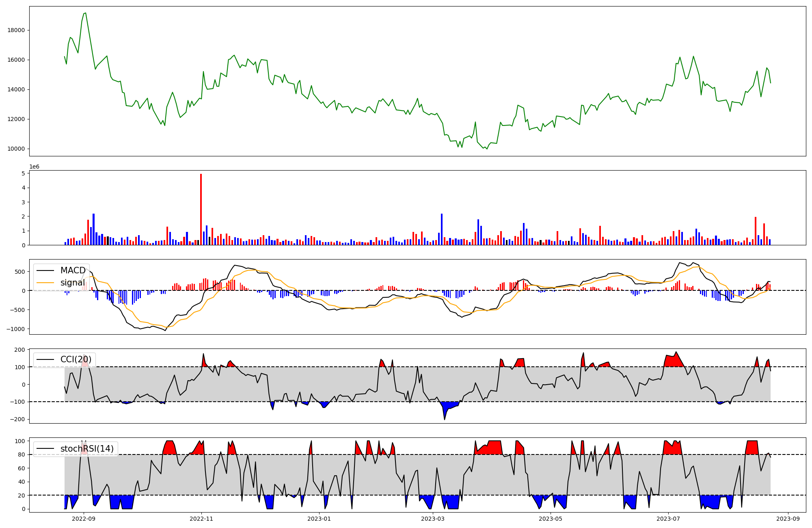Click the 1e6 volume scale label

tap(35, 167)
